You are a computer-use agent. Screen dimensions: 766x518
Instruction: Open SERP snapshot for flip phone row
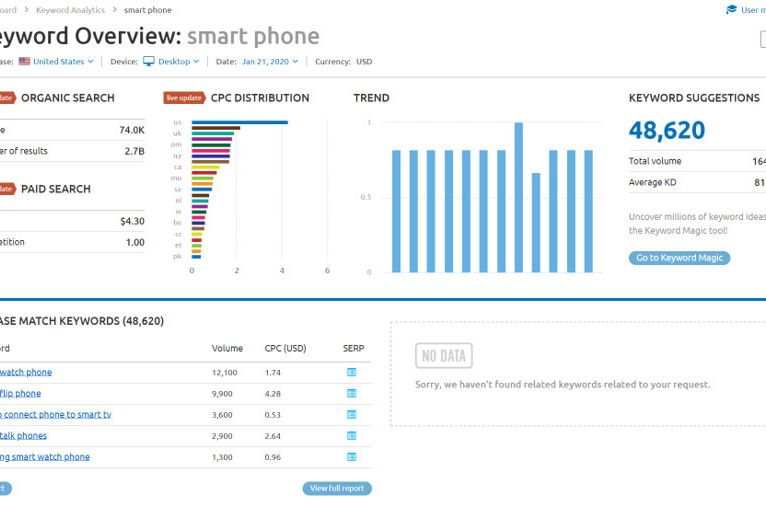point(351,393)
